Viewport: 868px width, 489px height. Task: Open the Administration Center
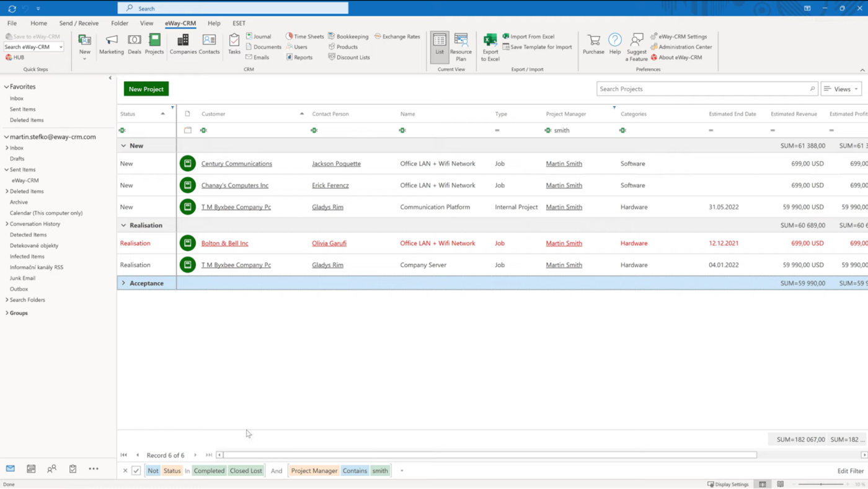[x=681, y=47]
